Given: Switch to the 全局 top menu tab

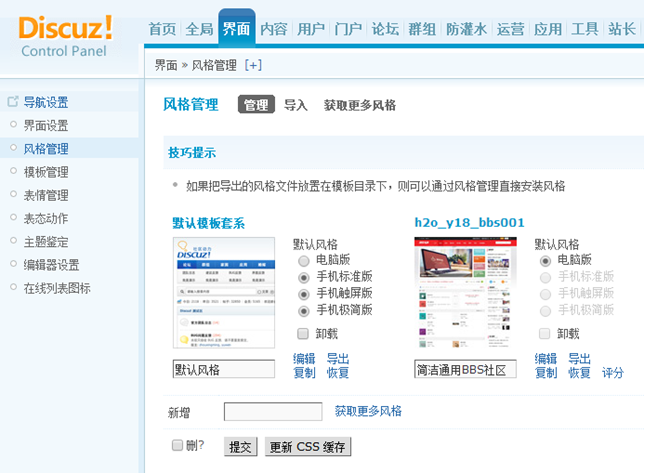Looking at the screenshot, I should pos(200,29).
